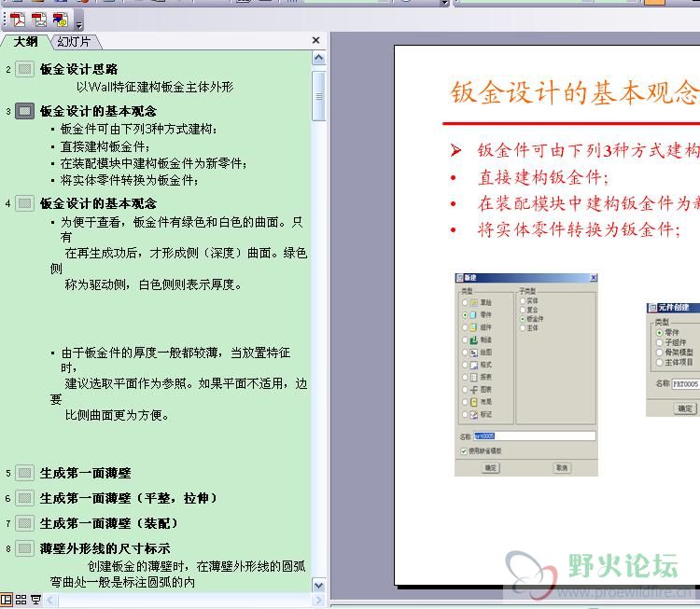
Task: Open the PDF toolbar options dropdown arrow
Action: tap(78, 24)
